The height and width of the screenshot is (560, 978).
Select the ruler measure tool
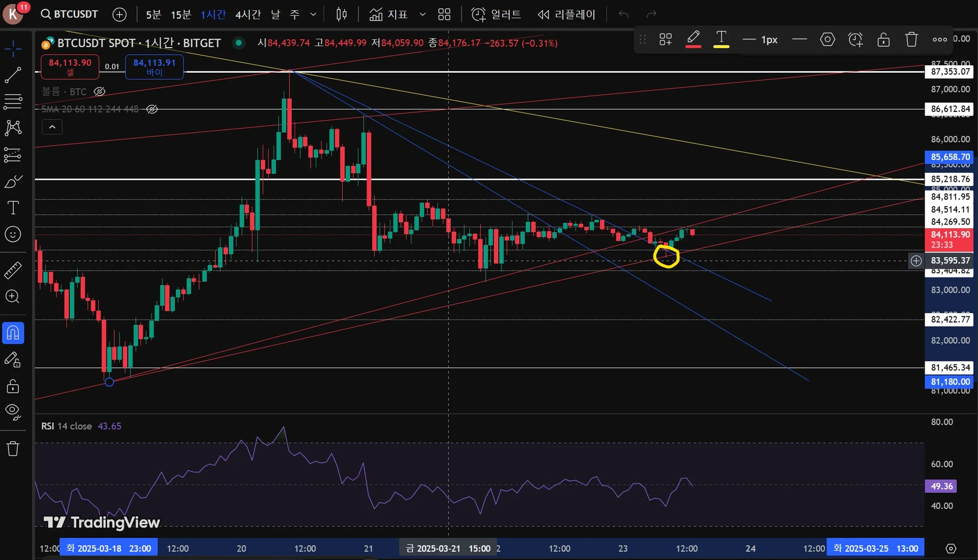pyautogui.click(x=13, y=270)
